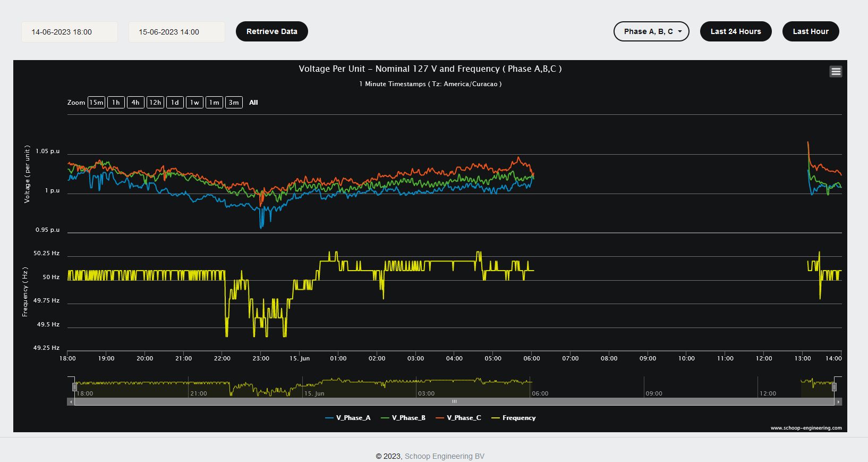Expand the Phase A, B, C dropdown

coord(651,31)
